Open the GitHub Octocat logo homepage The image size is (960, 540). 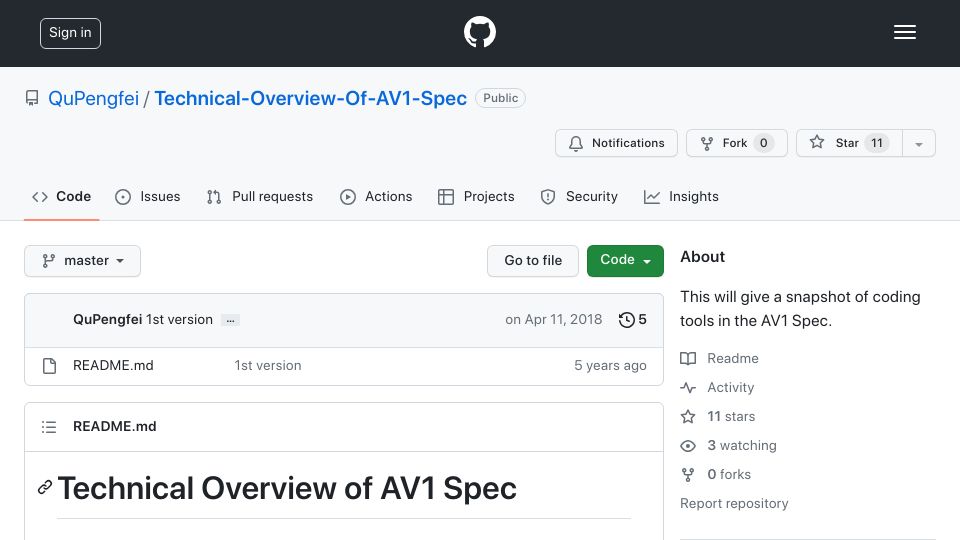coord(479,32)
